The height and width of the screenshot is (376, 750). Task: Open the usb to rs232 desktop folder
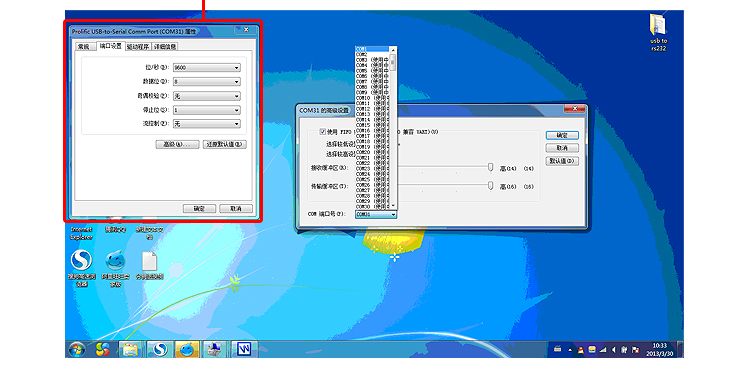point(658,32)
